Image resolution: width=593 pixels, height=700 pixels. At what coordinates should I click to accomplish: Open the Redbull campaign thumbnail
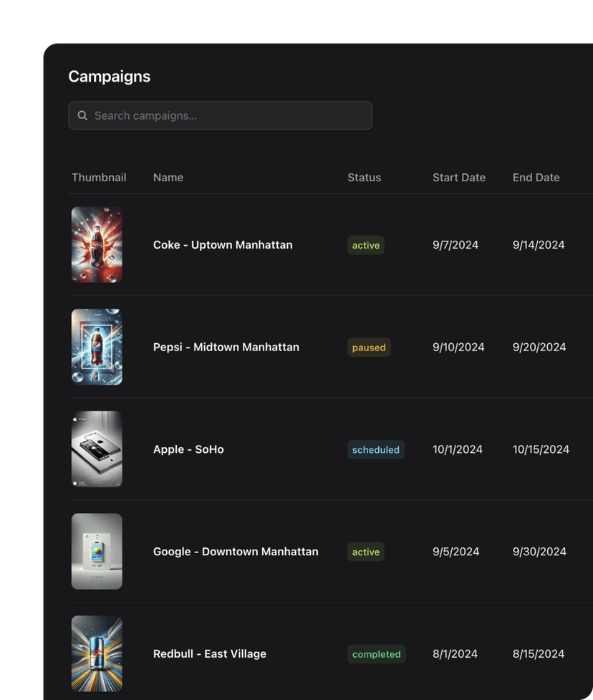pyautogui.click(x=97, y=653)
